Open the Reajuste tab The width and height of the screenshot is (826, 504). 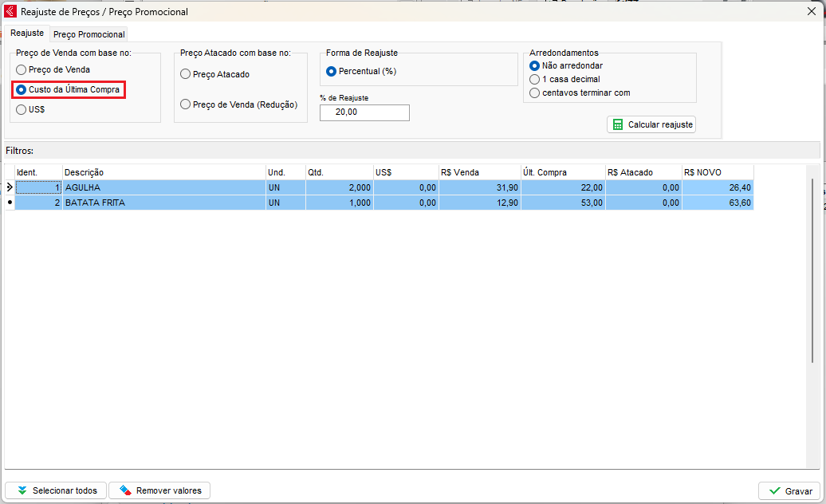[x=27, y=33]
